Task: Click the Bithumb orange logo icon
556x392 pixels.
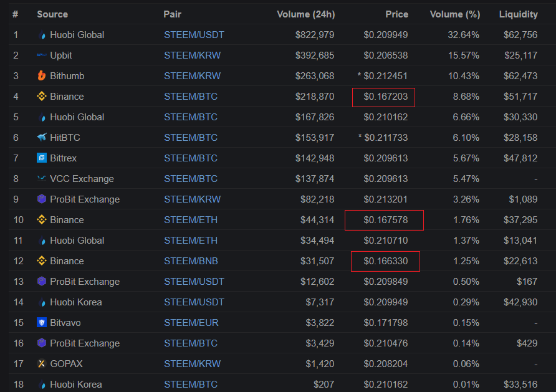Action: coord(42,76)
